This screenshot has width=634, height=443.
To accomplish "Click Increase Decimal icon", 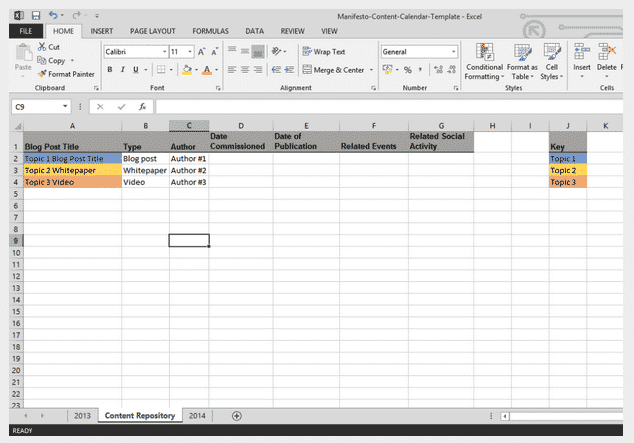I will pos(438,70).
